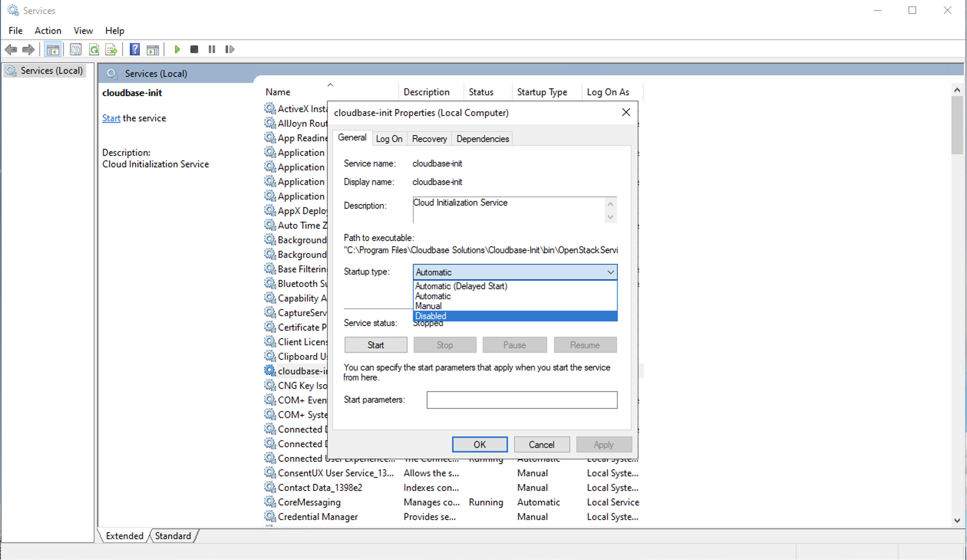Click the Restart Service toolbar icon
967x560 pixels.
click(x=229, y=49)
